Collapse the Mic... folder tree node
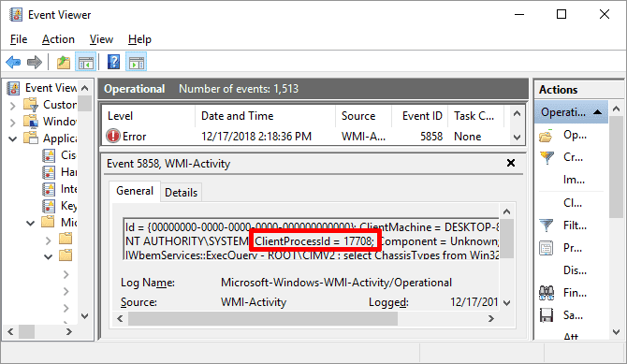The height and width of the screenshot is (364, 627). 30,223
